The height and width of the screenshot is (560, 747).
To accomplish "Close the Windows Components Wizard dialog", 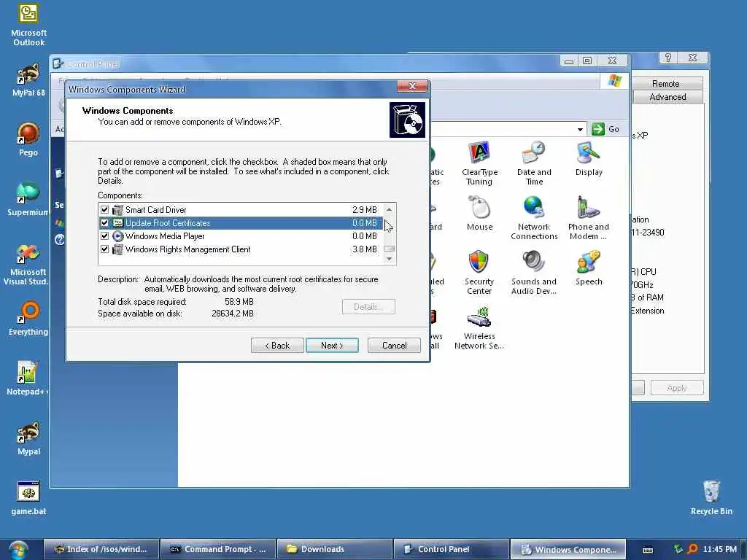I will click(x=413, y=86).
